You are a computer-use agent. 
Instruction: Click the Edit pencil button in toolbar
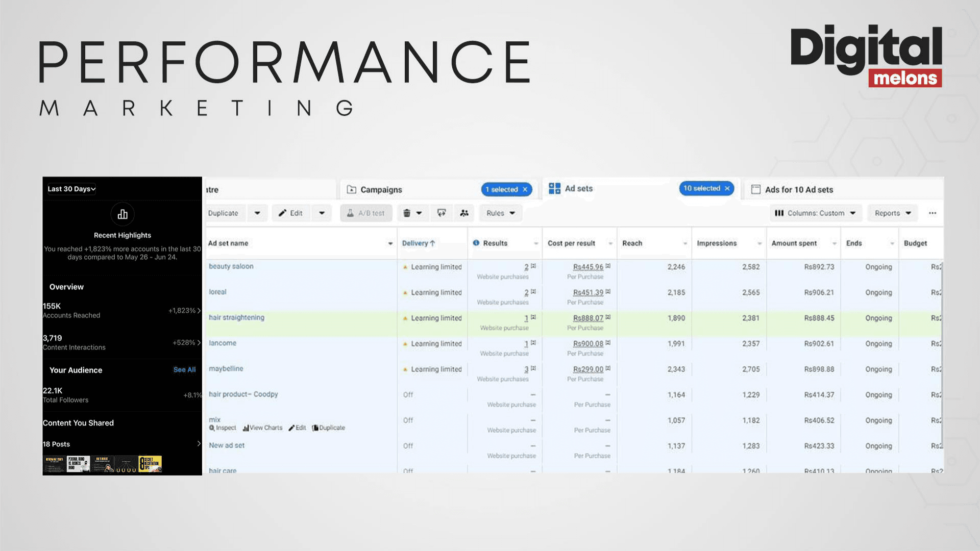point(291,213)
